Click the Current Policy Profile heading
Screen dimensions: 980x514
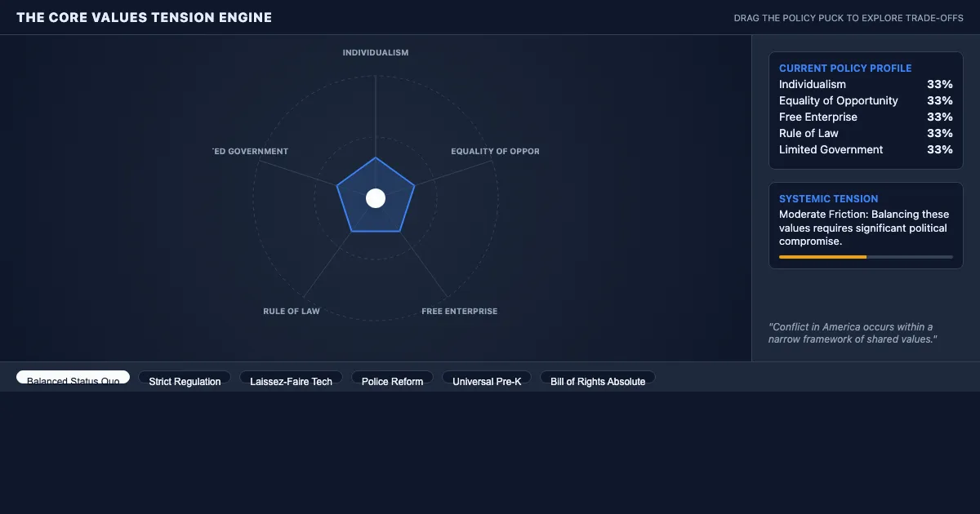pyautogui.click(x=845, y=69)
